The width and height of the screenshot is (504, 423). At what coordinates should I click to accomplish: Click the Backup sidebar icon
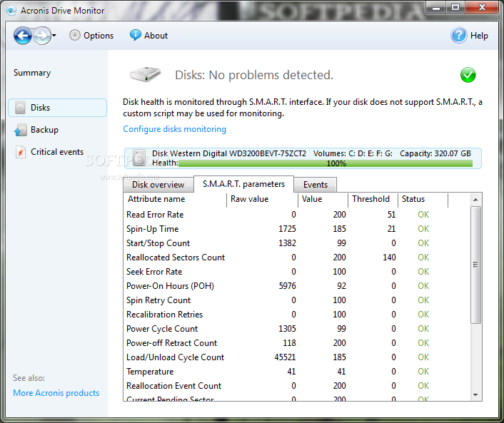[x=20, y=130]
